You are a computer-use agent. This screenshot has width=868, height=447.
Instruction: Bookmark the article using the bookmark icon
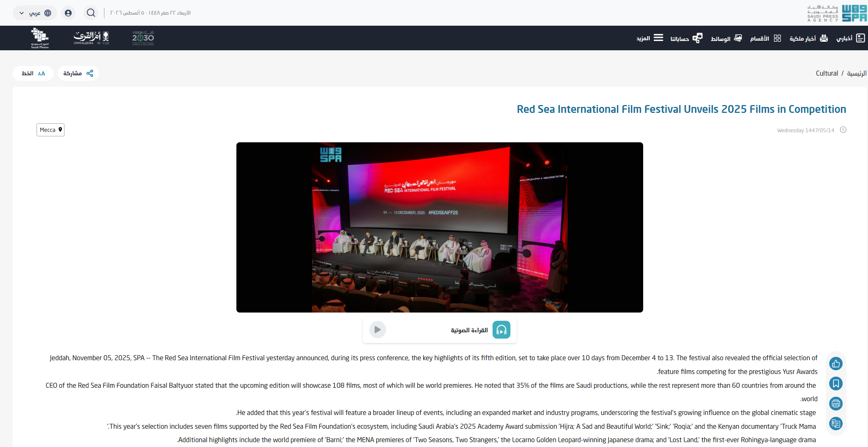[x=836, y=384]
